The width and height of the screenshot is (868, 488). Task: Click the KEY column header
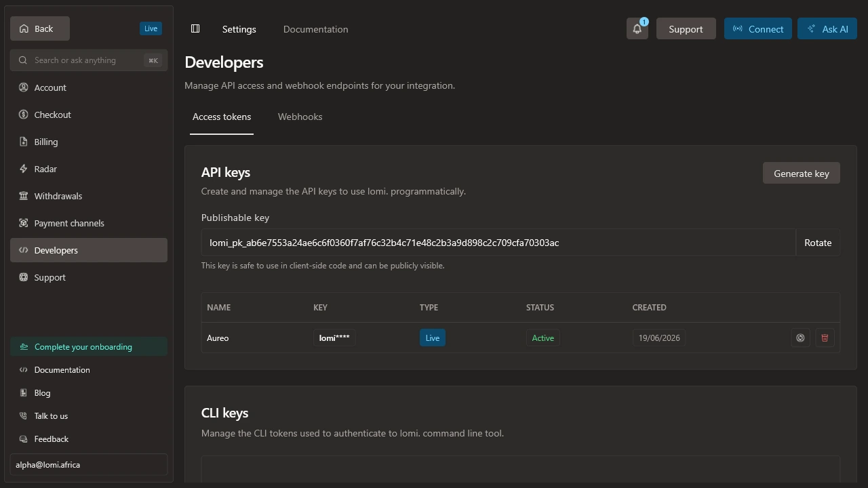tap(320, 307)
